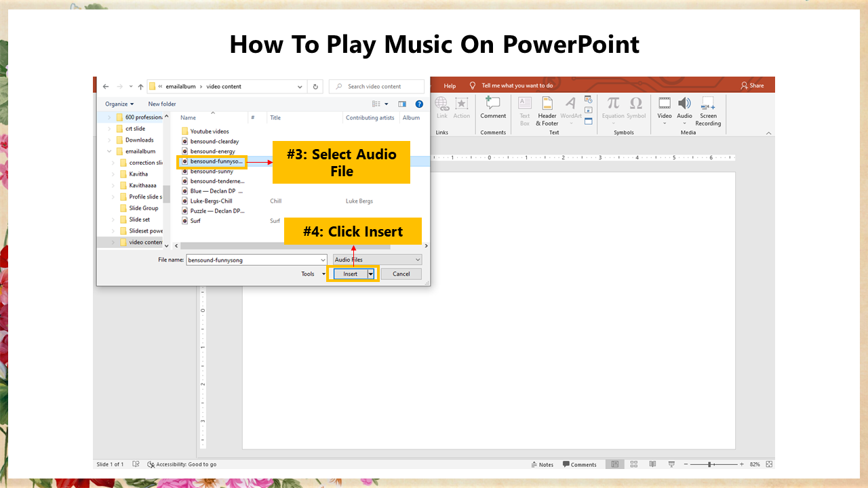Click the Object small icon in Text group
This screenshot has width=868, height=488.
point(588,121)
